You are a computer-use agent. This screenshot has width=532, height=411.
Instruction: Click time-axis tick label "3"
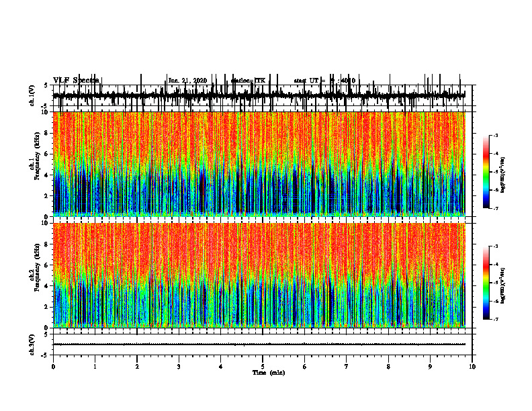click(x=179, y=367)
